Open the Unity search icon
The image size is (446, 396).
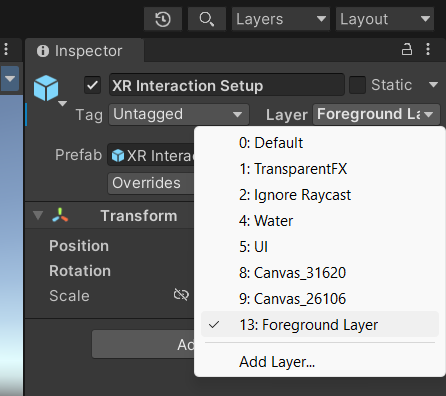(x=207, y=19)
